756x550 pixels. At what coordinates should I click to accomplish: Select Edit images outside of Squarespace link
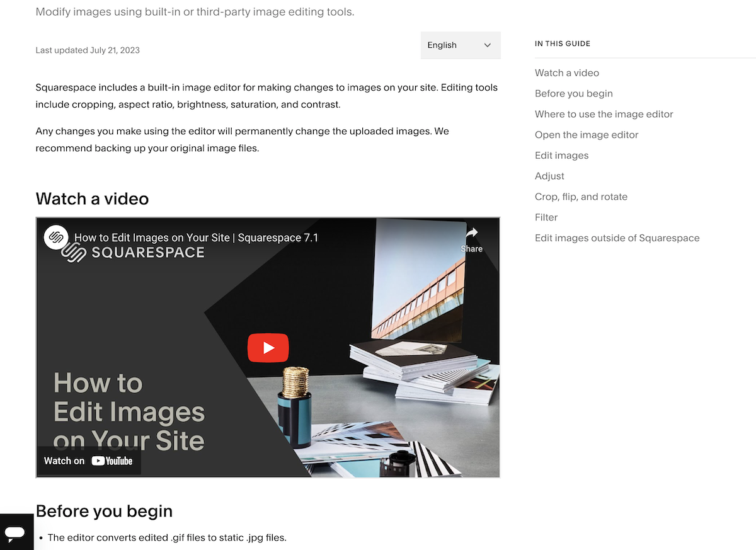click(x=617, y=238)
